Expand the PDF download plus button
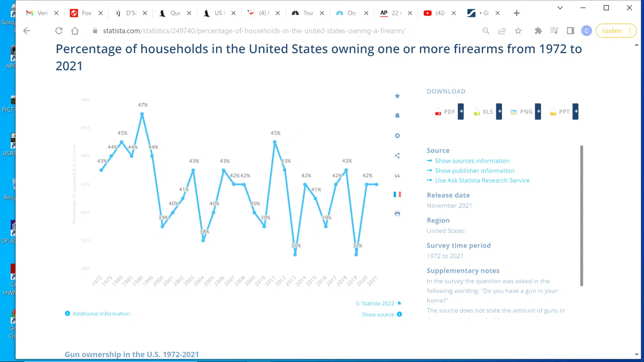Image resolution: width=644 pixels, height=362 pixels. pyautogui.click(x=461, y=111)
